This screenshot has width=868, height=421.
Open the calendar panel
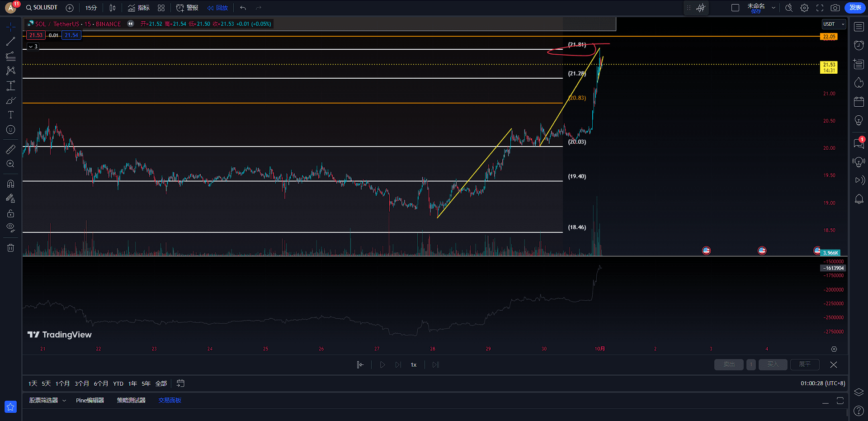point(859,102)
